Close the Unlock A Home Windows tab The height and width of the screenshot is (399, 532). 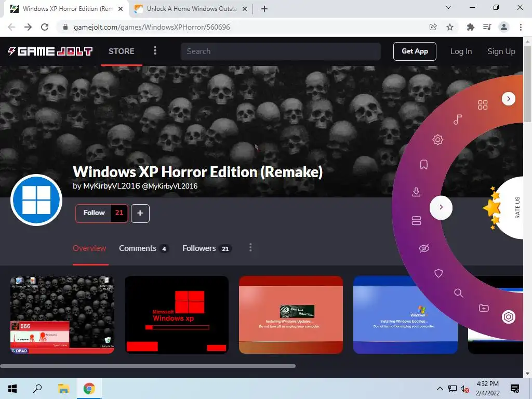click(x=245, y=9)
